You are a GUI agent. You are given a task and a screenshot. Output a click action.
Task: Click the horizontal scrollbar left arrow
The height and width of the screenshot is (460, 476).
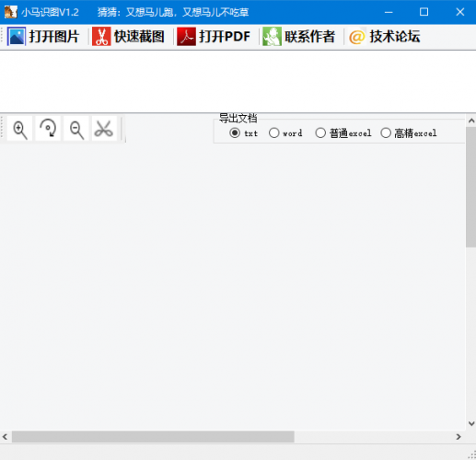(6, 437)
